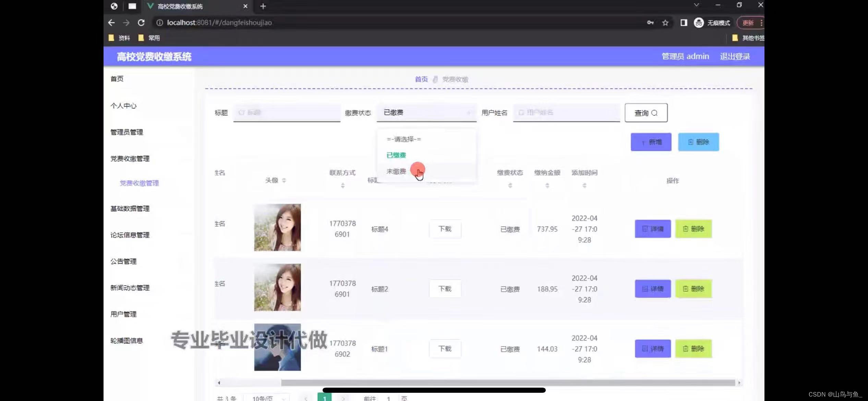Viewport: 868px width, 401px height.
Task: Sort by 缴纳金额 column arrows
Action: point(547,185)
